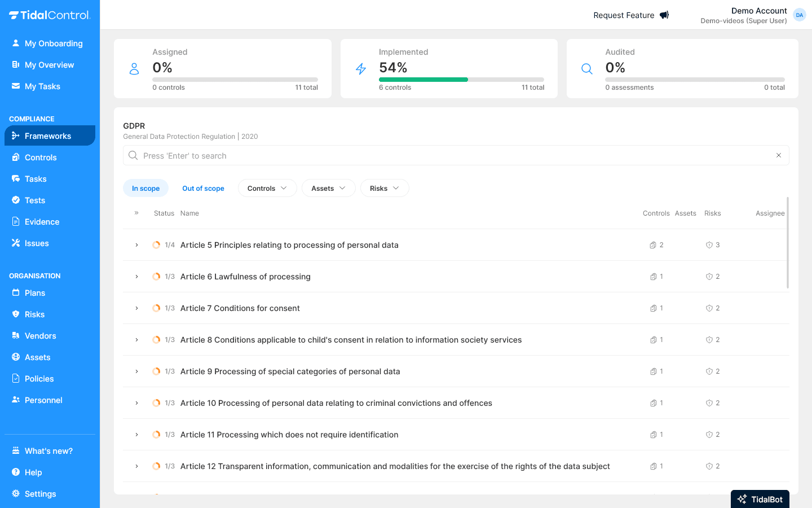This screenshot has height=508, width=812.
Task: Open the Controls filter dropdown
Action: 267,187
